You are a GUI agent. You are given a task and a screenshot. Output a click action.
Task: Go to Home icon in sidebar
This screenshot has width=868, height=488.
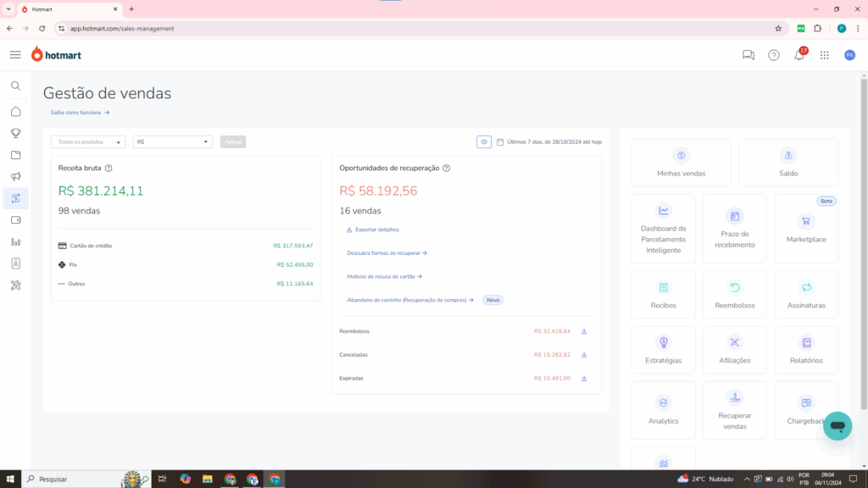pos(15,111)
